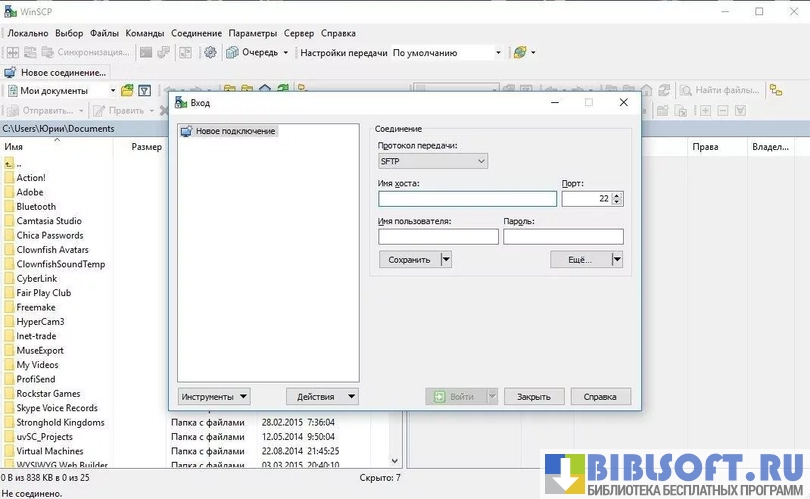Click the Имя хоста input field
This screenshot has height=499, width=810.
pos(467,199)
